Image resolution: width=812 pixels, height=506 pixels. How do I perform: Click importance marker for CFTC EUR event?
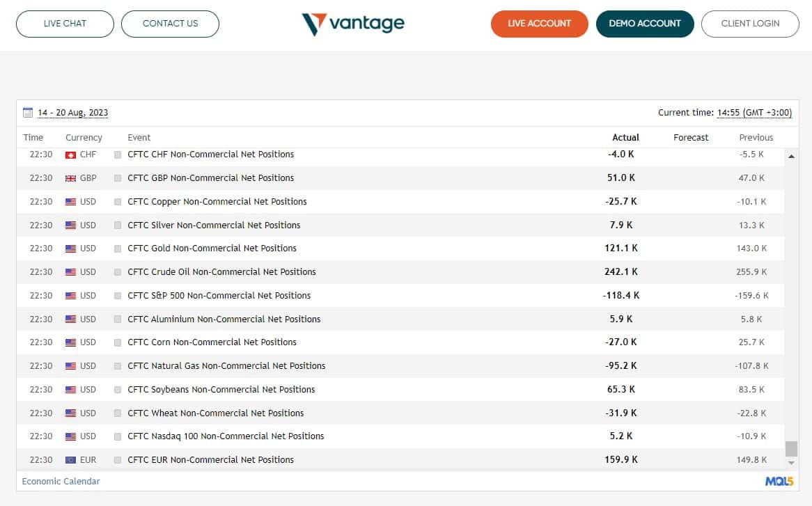pyautogui.click(x=118, y=460)
